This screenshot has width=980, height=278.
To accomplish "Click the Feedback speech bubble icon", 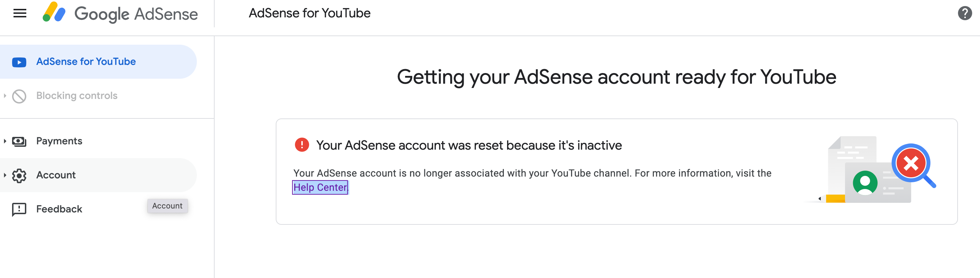I will (19, 209).
